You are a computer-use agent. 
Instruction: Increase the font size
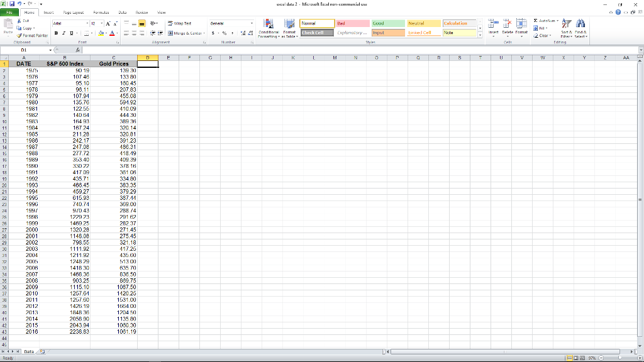click(x=108, y=23)
